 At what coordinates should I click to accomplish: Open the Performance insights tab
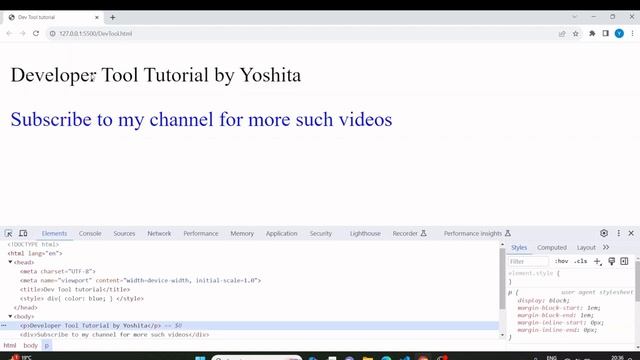(477, 233)
